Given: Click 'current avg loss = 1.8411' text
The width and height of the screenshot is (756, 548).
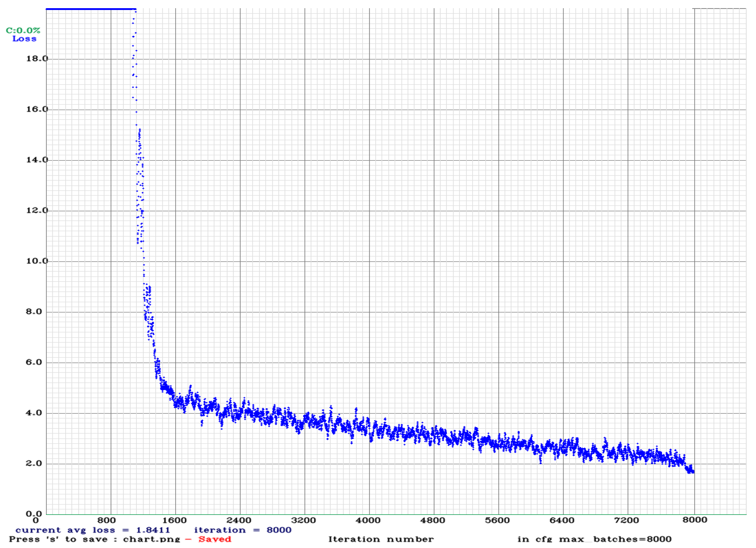Looking at the screenshot, I should (93, 530).
